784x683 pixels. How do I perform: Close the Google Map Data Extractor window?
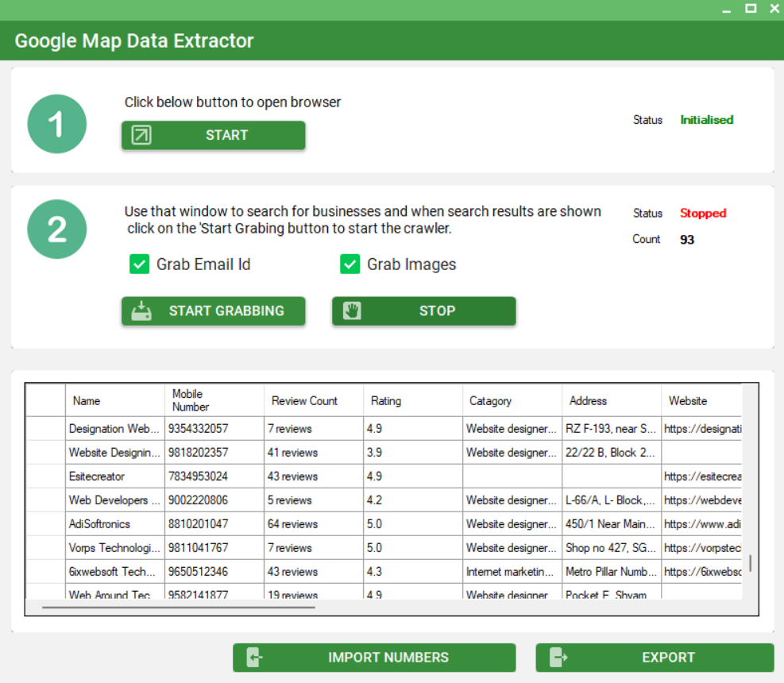pyautogui.click(x=774, y=9)
